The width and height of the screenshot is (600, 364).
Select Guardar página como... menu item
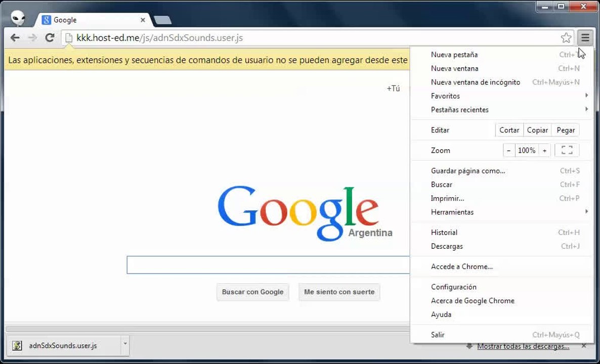pyautogui.click(x=502, y=171)
